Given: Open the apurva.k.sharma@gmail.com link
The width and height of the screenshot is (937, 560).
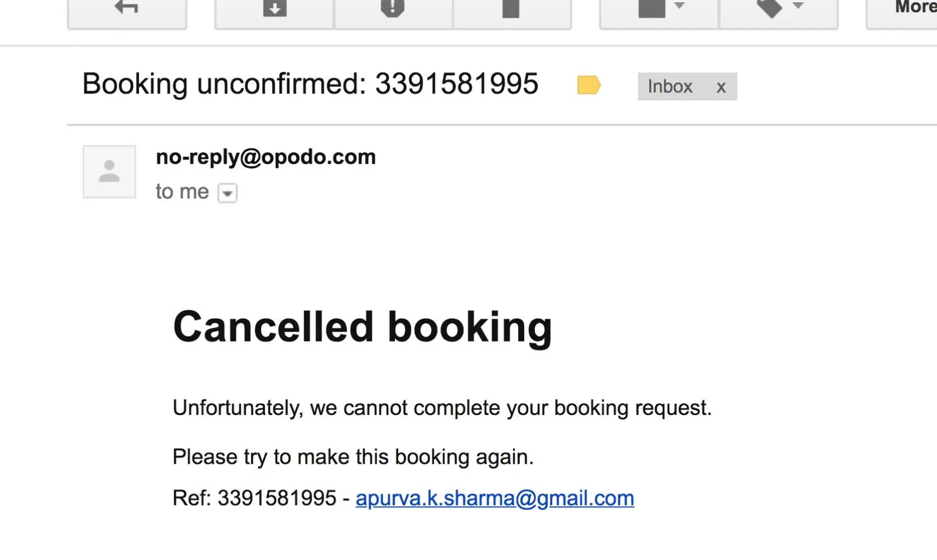Looking at the screenshot, I should [495, 498].
